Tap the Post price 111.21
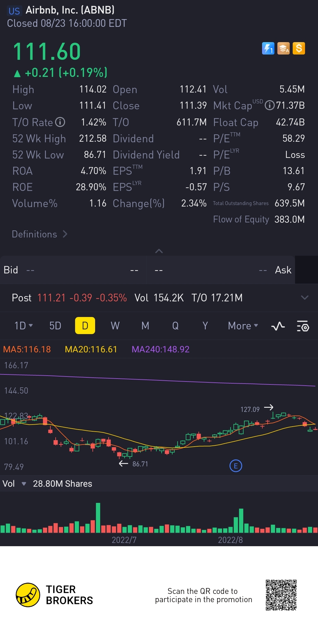318x644 pixels. pyautogui.click(x=52, y=298)
